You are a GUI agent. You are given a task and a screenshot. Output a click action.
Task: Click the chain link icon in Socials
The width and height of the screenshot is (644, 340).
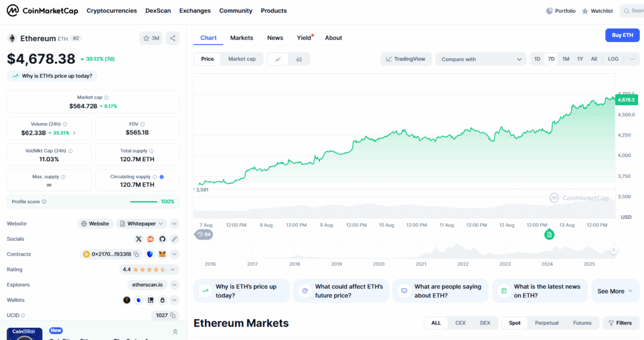(x=174, y=239)
